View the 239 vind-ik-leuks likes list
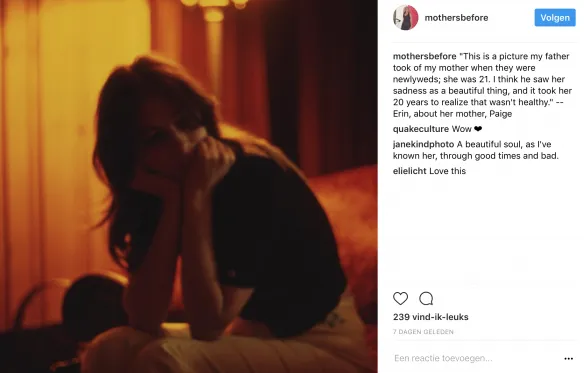 pos(431,317)
